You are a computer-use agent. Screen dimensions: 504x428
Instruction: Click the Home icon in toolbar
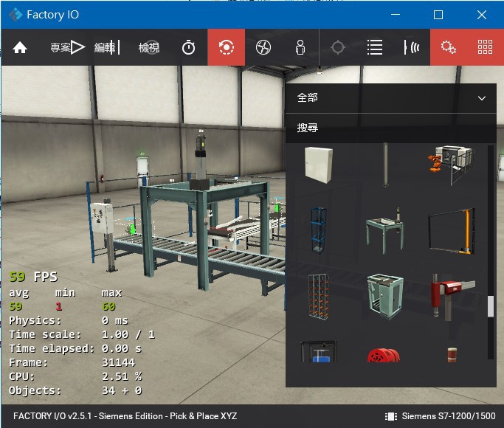[20, 47]
